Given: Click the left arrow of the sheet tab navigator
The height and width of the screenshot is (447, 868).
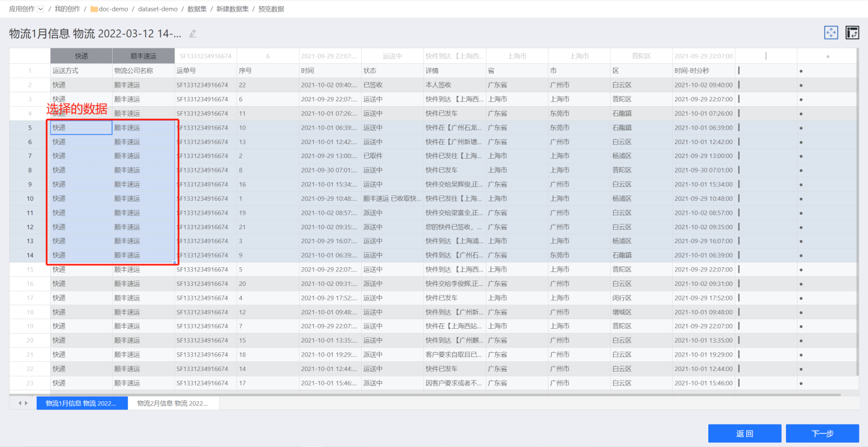Looking at the screenshot, I should point(19,403).
